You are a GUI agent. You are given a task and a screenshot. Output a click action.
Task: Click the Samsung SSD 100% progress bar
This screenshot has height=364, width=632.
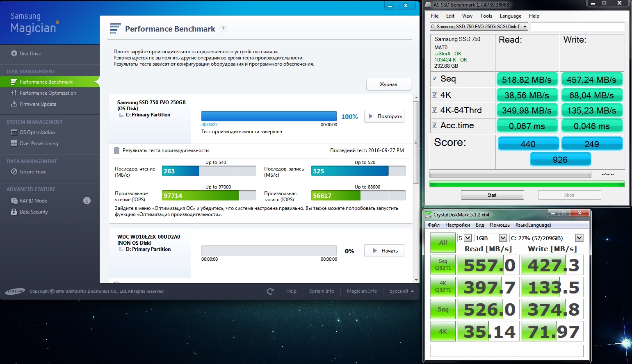coord(269,116)
